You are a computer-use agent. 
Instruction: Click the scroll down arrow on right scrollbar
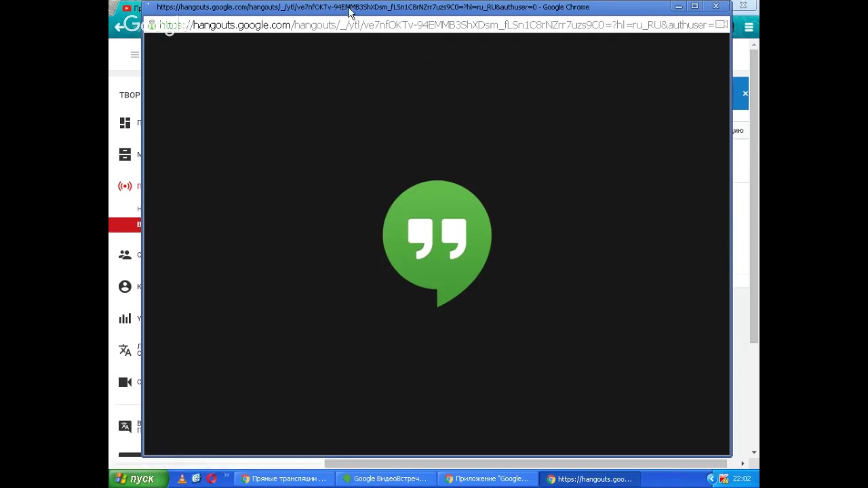[x=754, y=453]
